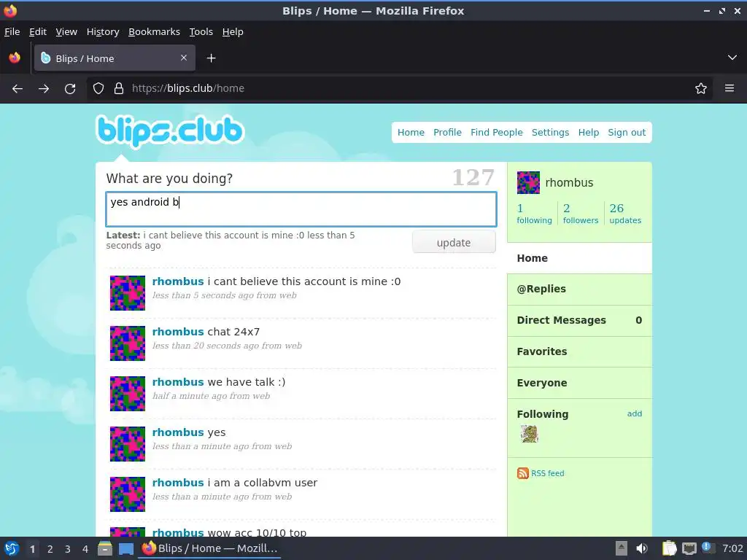Screen dimensions: 747x560
Task: Open the Favorites sidebar tab
Action: [x=579, y=352]
